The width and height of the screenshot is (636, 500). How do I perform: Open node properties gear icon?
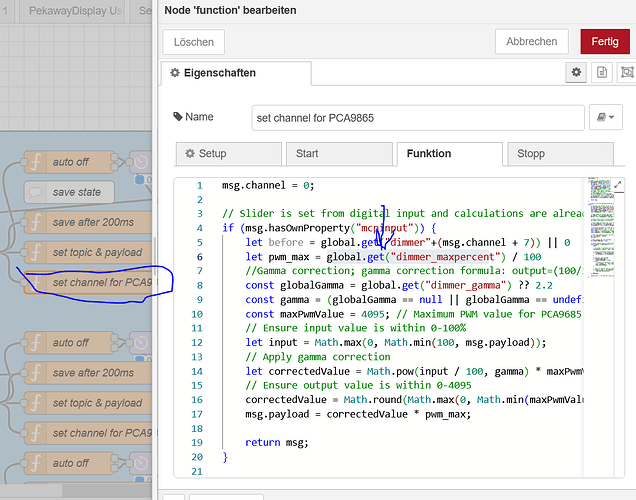577,72
